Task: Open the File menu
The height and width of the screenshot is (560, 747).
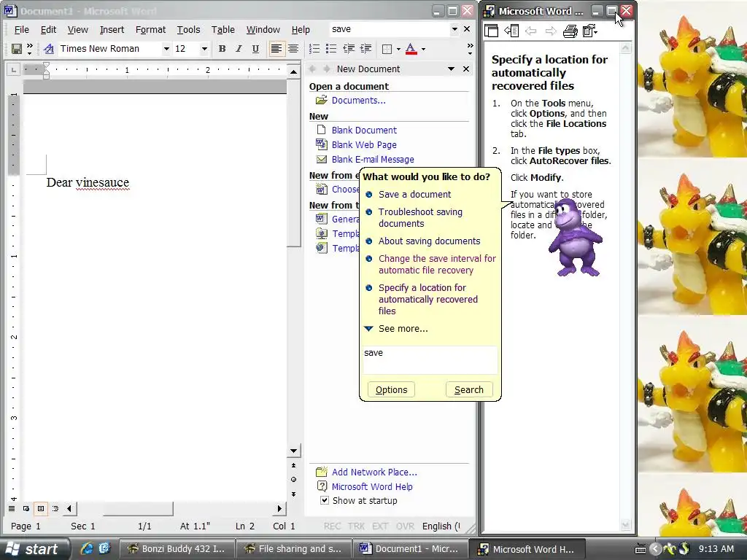Action: coord(21,29)
